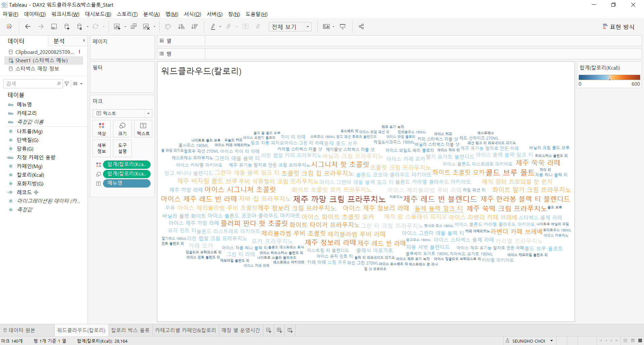This screenshot has width=644, height=345.
Task: Click the new worksheet toolbar icon
Action: tap(117, 26)
